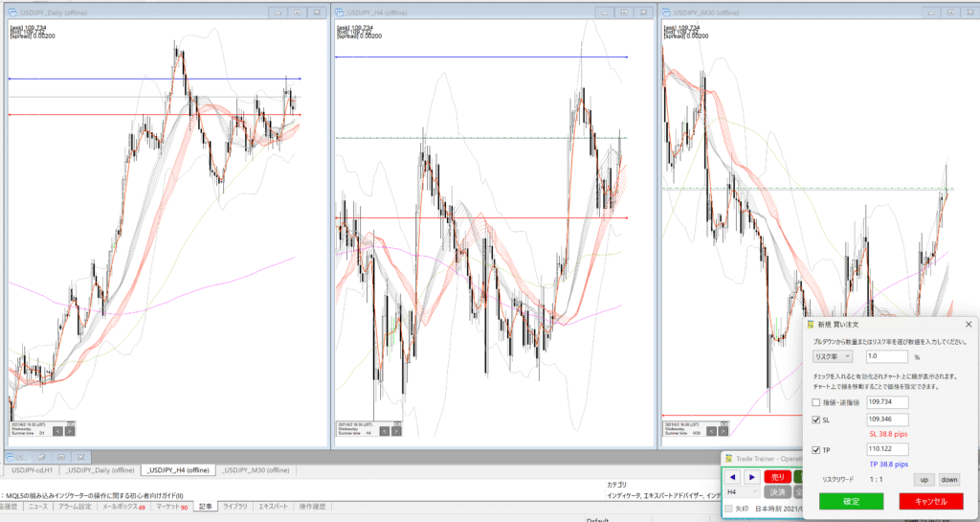Close the 新規 買い注文 dialog

click(969, 325)
